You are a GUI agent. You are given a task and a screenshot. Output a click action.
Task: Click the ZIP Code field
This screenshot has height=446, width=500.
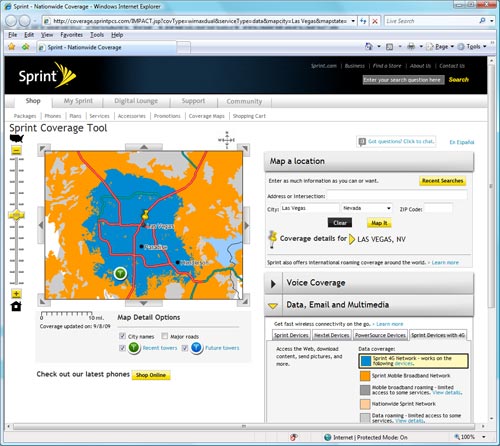(x=438, y=209)
